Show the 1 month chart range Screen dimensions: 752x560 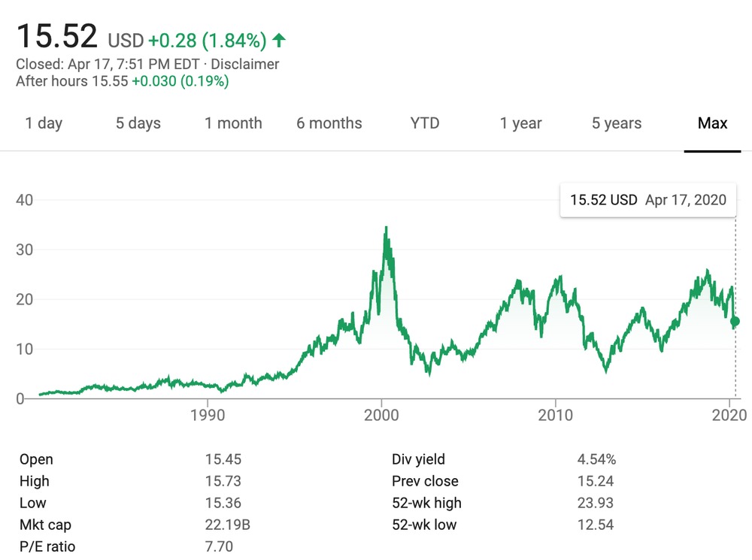click(x=233, y=123)
